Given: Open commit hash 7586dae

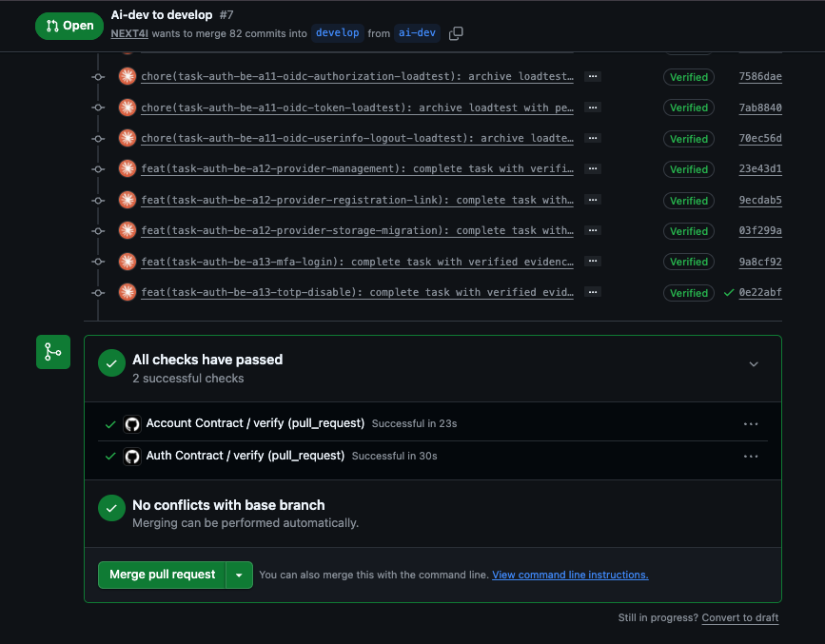Looking at the screenshot, I should pyautogui.click(x=760, y=77).
